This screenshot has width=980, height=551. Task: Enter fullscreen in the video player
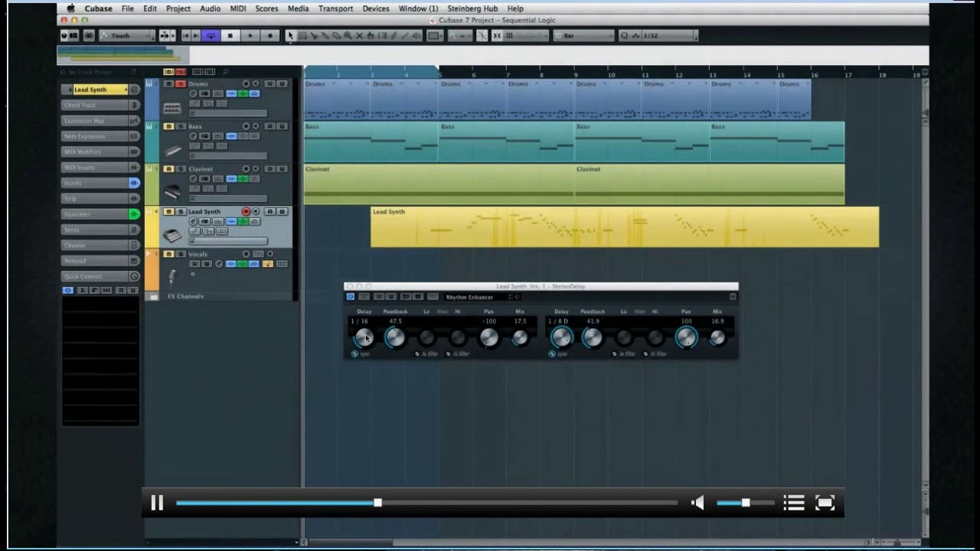[825, 503]
